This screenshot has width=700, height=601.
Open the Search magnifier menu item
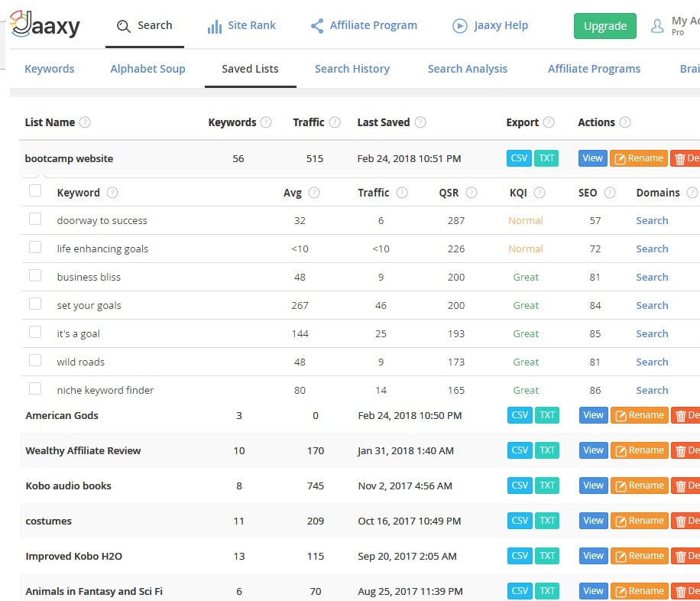(144, 25)
